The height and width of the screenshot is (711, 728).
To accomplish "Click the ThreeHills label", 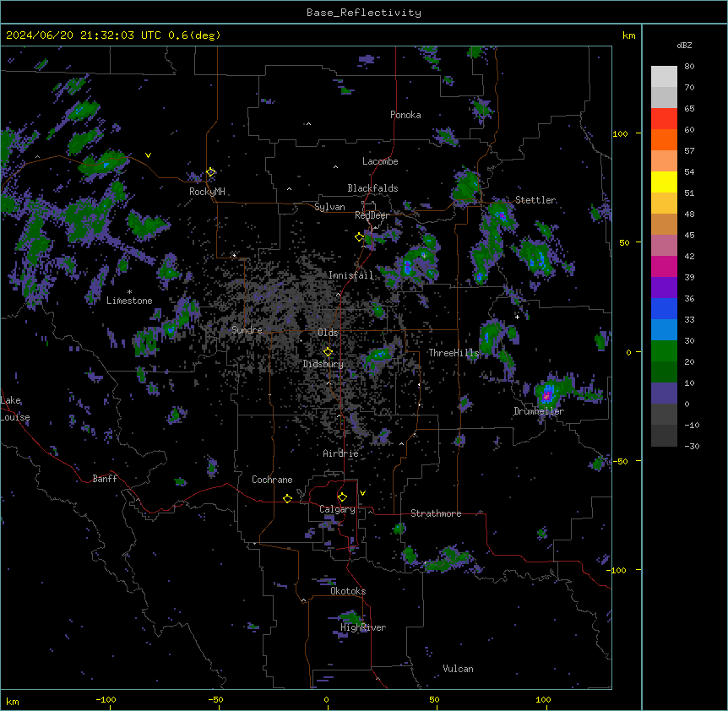I will 454,353.
